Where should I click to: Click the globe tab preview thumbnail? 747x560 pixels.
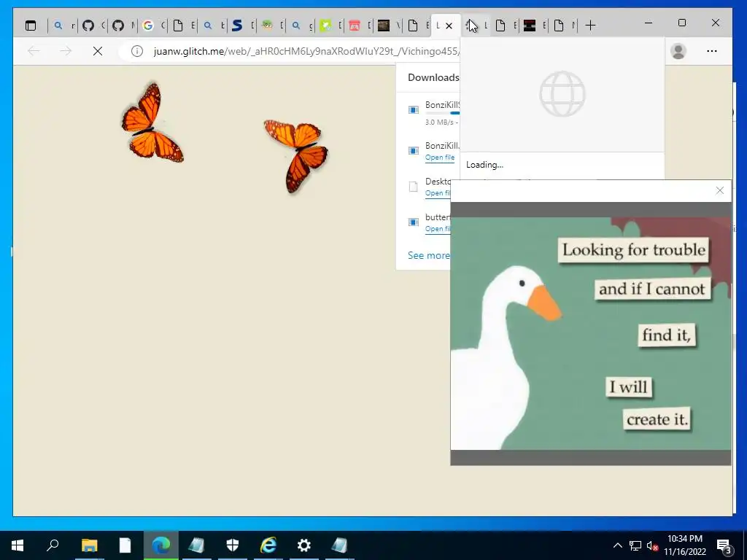point(562,94)
